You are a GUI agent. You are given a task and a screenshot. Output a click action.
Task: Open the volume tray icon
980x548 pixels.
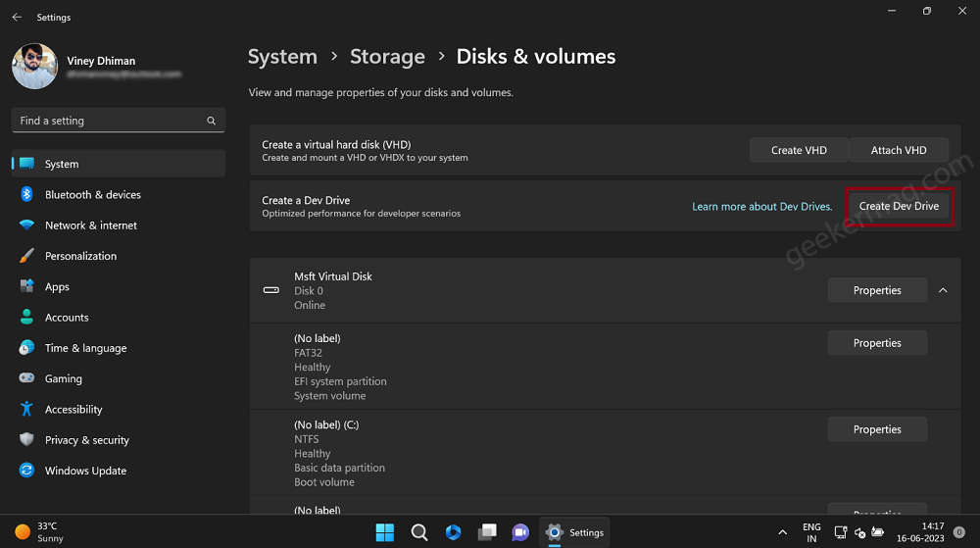coord(860,532)
